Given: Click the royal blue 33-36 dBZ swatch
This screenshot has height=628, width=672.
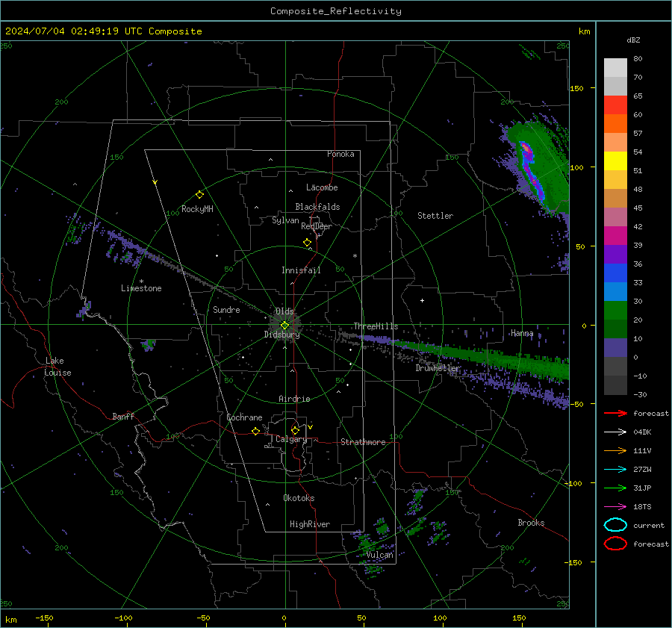Looking at the screenshot, I should [x=615, y=273].
